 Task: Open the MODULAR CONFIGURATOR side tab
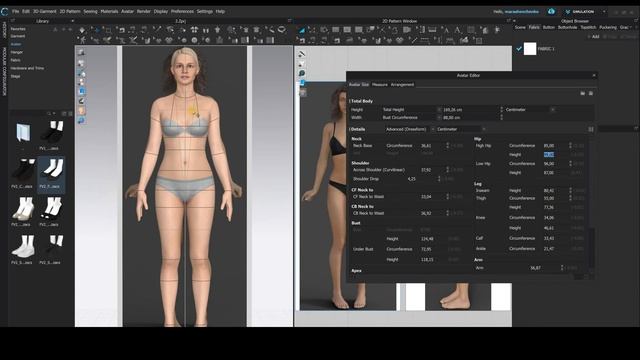4,72
